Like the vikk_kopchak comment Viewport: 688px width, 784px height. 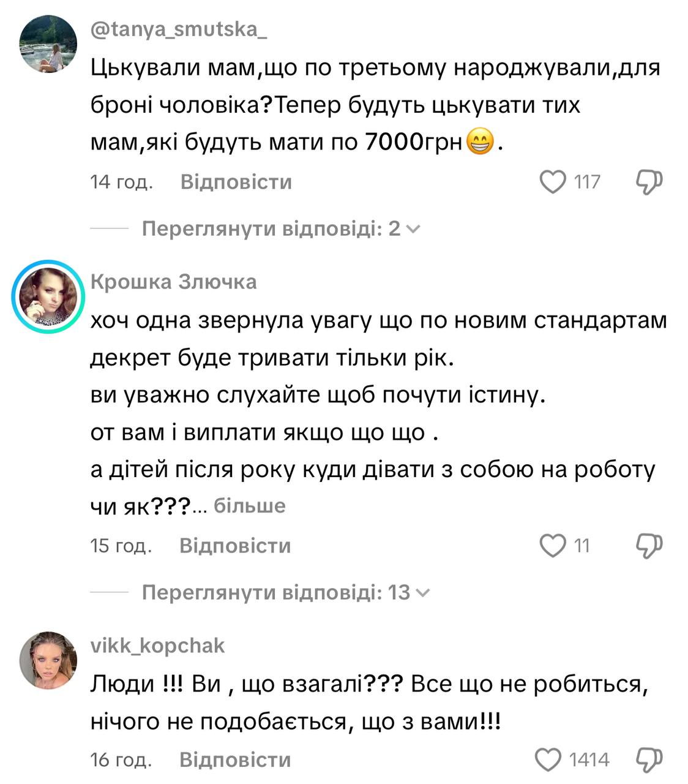pos(549,759)
